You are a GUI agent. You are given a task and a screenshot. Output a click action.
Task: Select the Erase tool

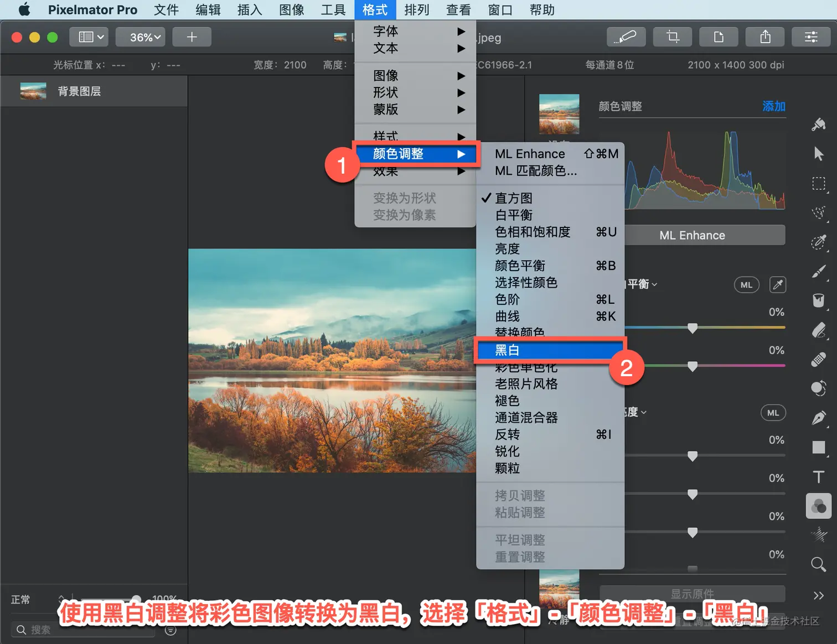(819, 330)
